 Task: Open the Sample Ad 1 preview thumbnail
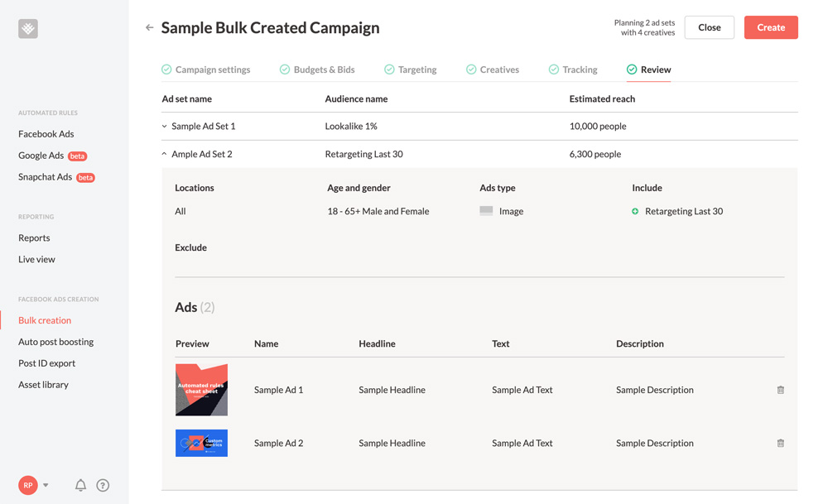(201, 390)
